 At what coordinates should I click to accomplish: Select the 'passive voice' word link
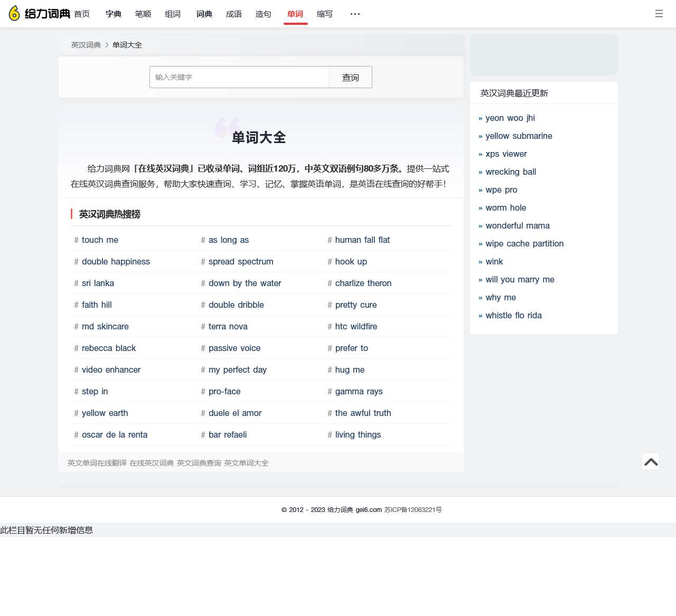(234, 348)
